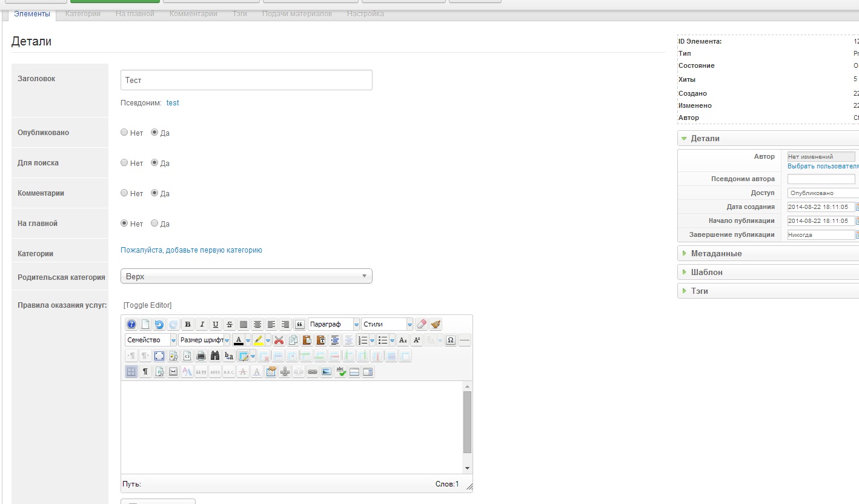Click the printer icon in editor

click(x=201, y=356)
